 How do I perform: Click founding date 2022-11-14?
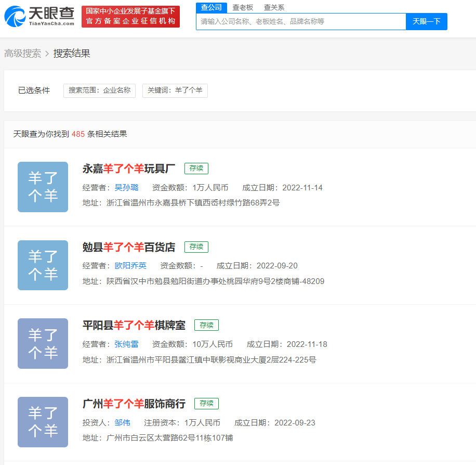coord(302,188)
